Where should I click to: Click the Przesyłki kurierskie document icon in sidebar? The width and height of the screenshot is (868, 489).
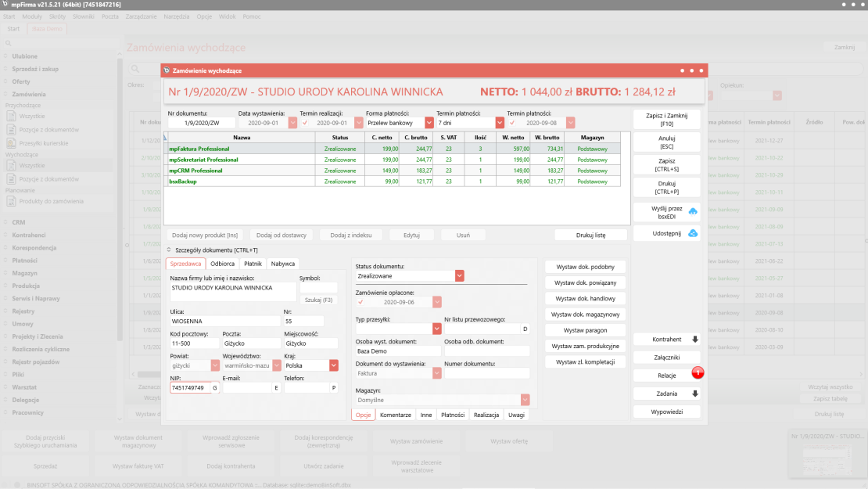pos(11,143)
